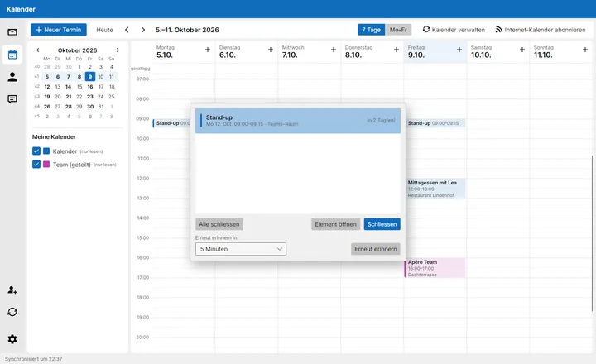Go to next week arrow in toolbar
596x364 pixels.
143,30
